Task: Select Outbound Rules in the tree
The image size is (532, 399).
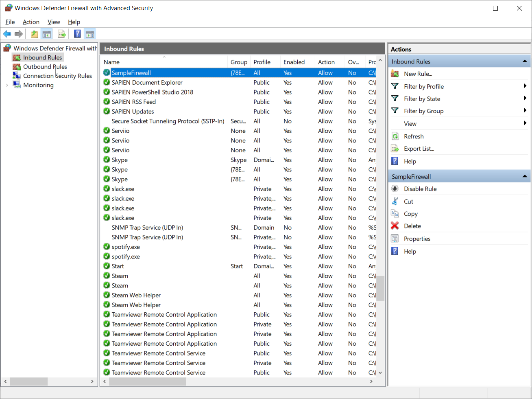Action: pos(45,67)
